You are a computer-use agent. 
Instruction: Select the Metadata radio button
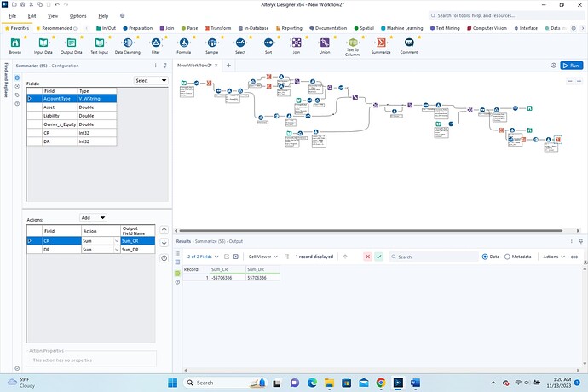(x=507, y=257)
